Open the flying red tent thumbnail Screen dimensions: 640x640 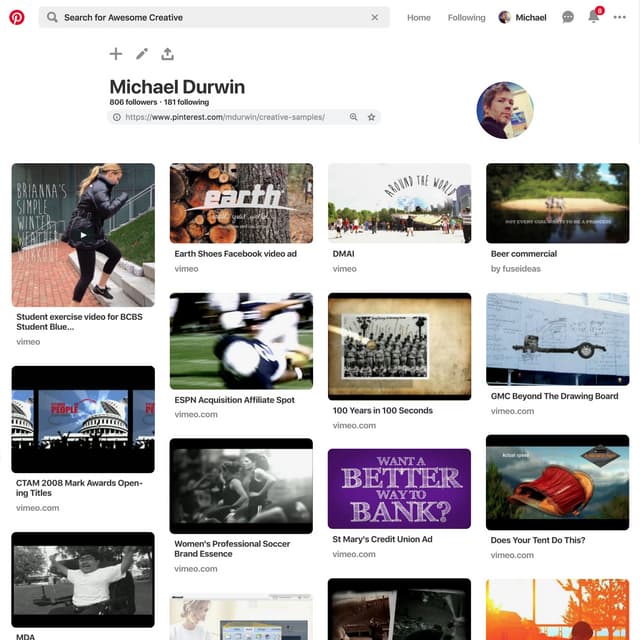558,482
